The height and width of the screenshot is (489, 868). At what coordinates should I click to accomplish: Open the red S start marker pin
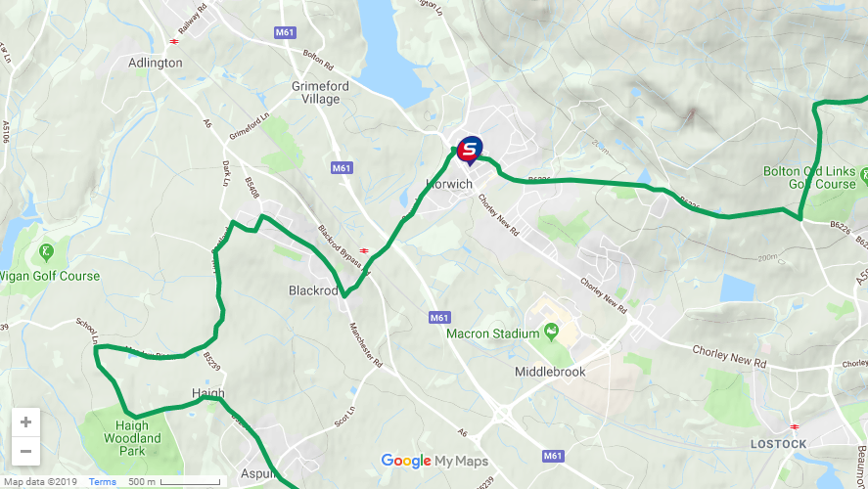pos(470,151)
